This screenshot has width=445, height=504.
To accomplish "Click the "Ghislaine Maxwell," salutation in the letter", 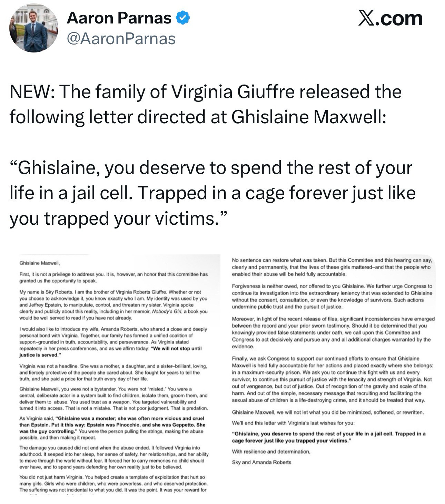I will point(40,263).
